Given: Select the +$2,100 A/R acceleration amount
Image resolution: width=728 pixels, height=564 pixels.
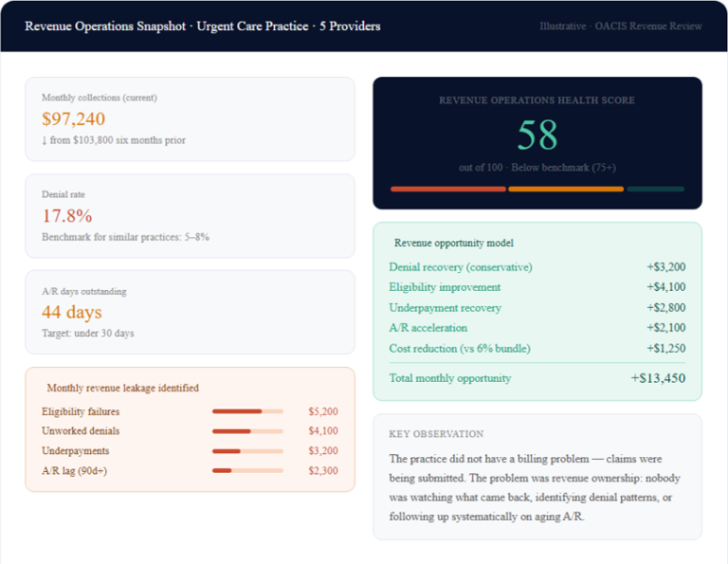Looking at the screenshot, I should click(665, 328).
